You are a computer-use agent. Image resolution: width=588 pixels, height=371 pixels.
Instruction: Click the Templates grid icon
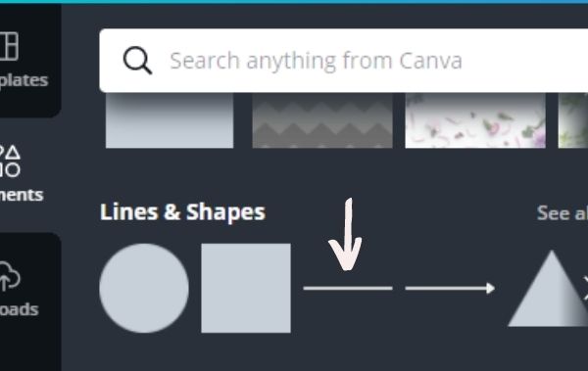point(9,46)
